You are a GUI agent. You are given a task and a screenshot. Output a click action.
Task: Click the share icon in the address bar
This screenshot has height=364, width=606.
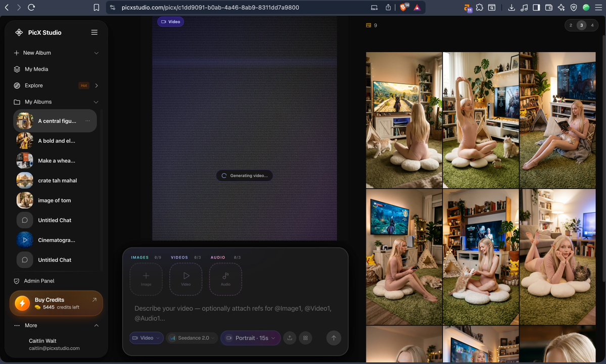click(388, 8)
